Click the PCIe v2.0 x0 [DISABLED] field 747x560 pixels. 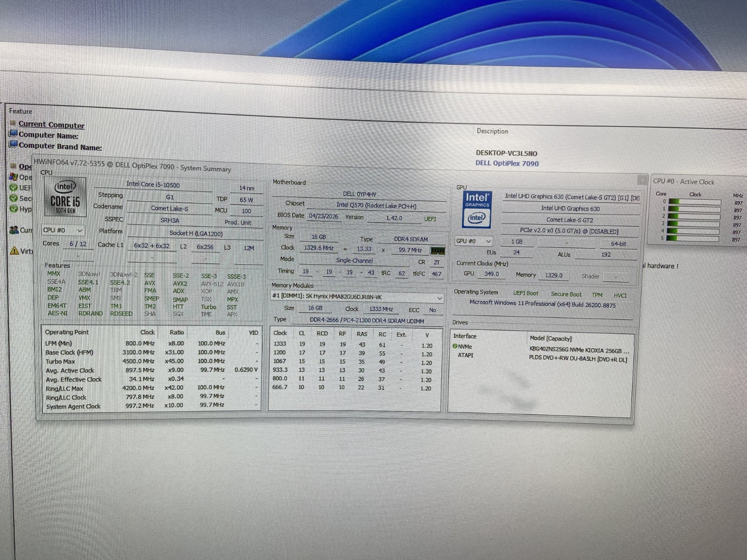coord(569,231)
